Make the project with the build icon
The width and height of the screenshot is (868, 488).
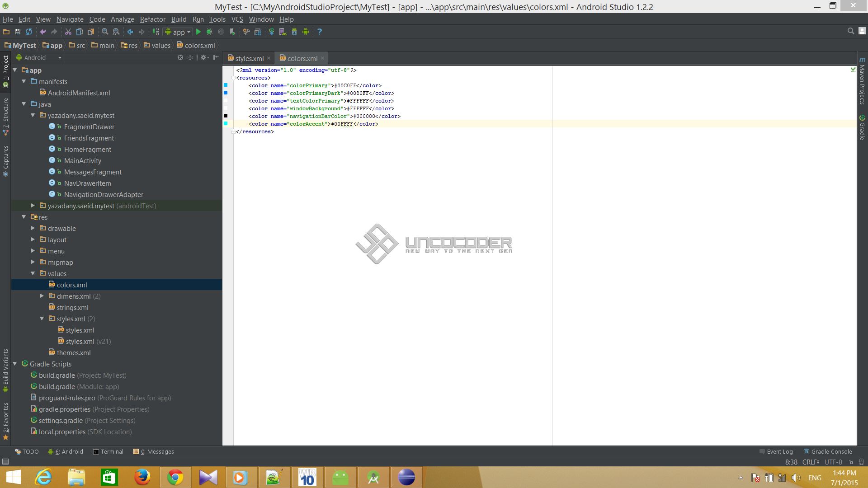click(156, 32)
